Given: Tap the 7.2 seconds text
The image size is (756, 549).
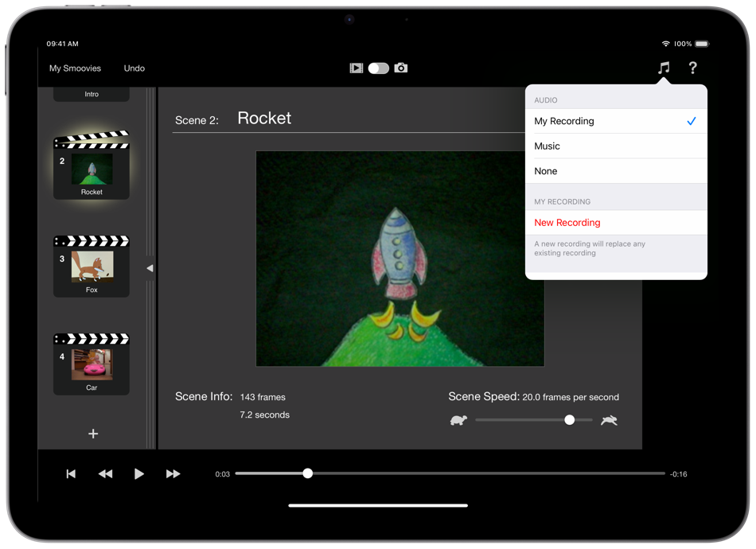Looking at the screenshot, I should tap(265, 415).
